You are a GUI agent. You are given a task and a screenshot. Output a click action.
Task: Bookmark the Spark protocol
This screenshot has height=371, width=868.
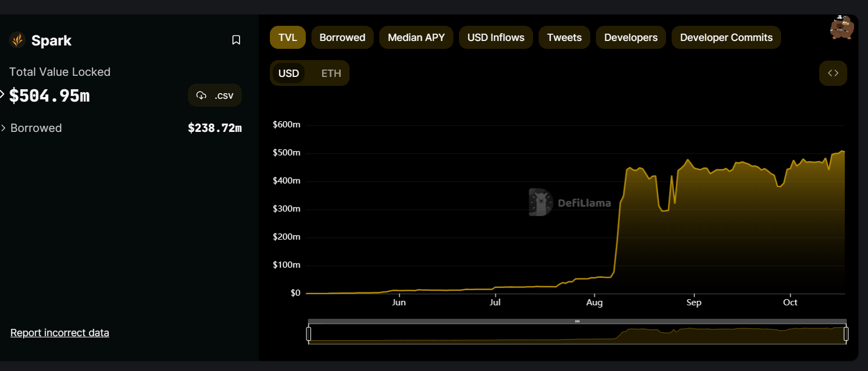(x=236, y=40)
